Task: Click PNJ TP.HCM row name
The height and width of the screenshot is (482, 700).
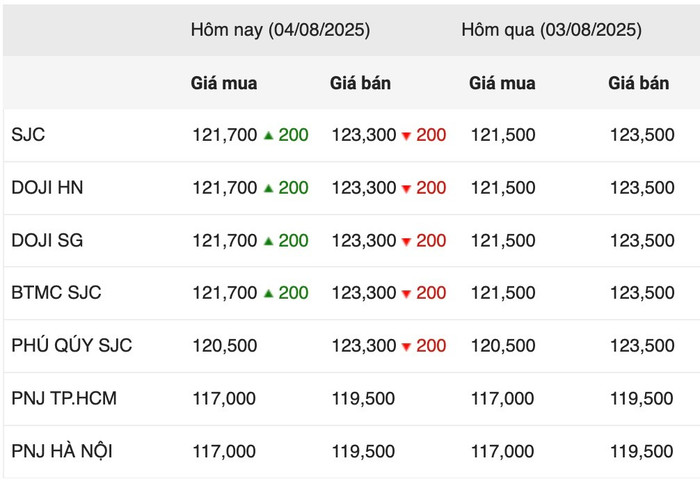Action: tap(64, 398)
